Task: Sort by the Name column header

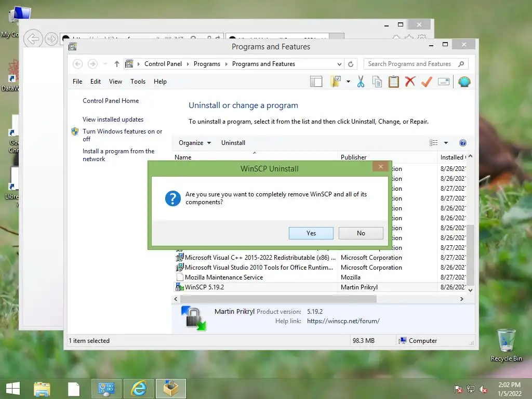Action: [x=183, y=157]
